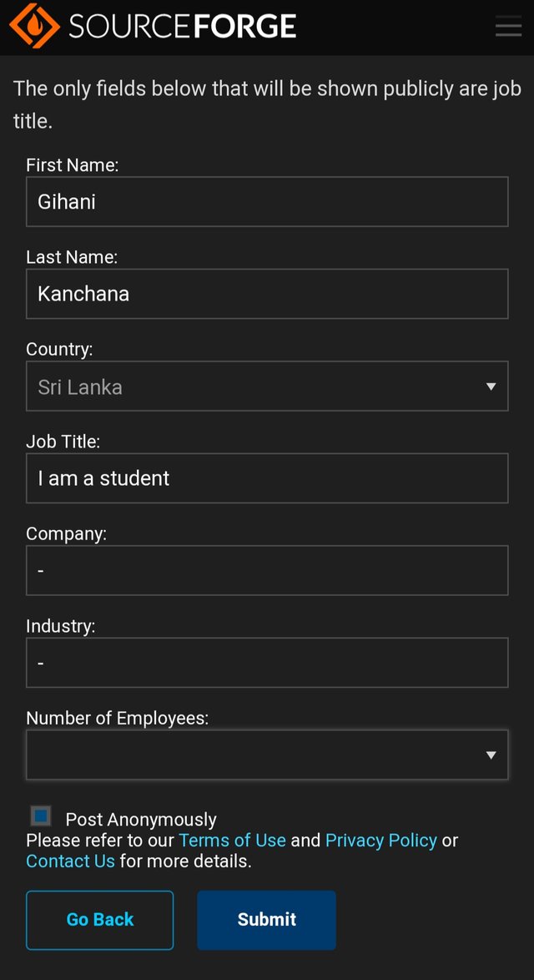The image size is (534, 980).
Task: Open the hamburger navigation menu
Action: [x=508, y=27]
